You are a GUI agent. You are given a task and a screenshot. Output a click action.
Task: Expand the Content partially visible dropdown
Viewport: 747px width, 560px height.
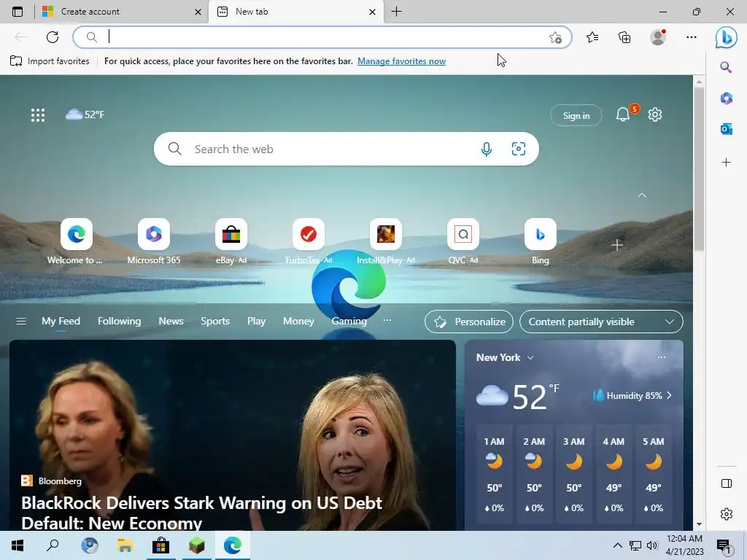click(x=601, y=322)
